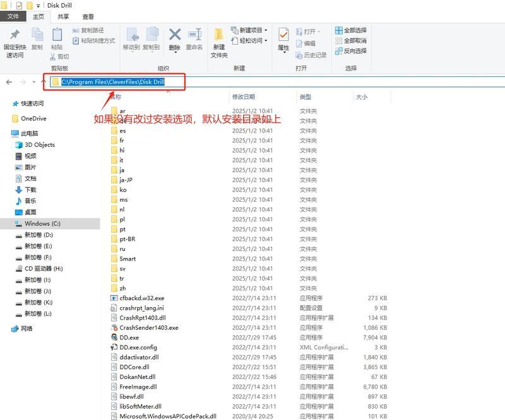
Task: Click the Delete X icon
Action: [x=175, y=35]
